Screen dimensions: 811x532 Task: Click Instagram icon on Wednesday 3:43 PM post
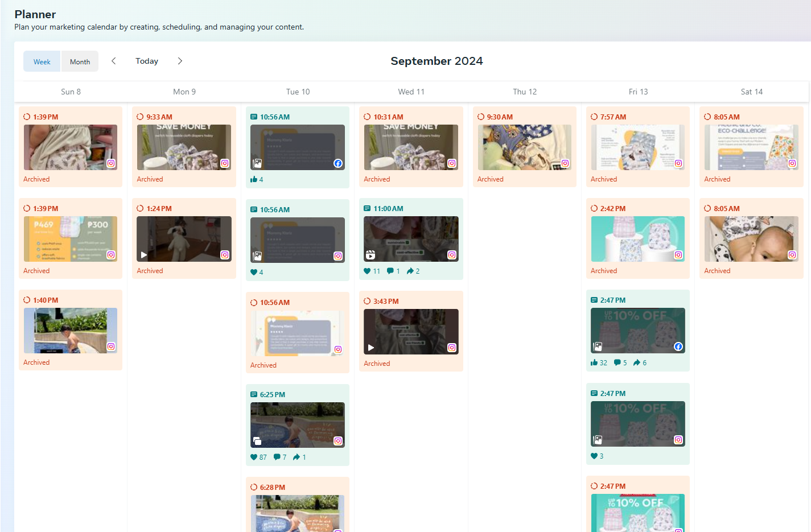(x=452, y=348)
